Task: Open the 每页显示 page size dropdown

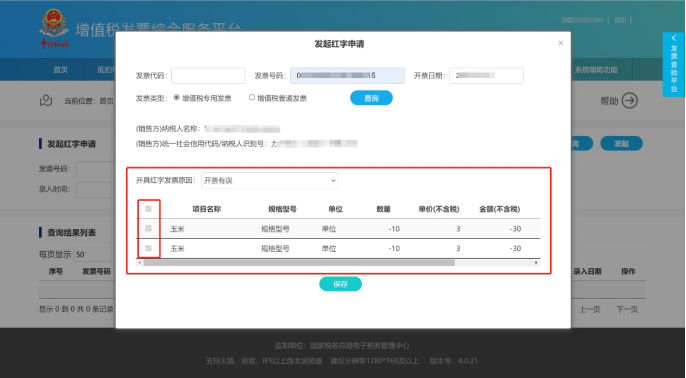Action: (94, 254)
